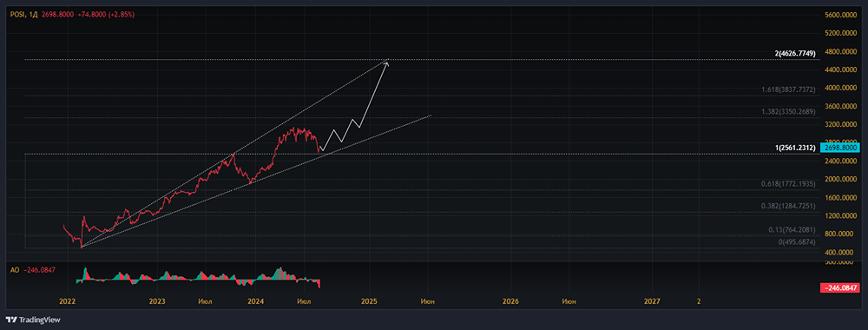This screenshot has width=868, height=330.
Task: Select Fibonacci level 0.618(1772.1935) label
Action: [788, 184]
